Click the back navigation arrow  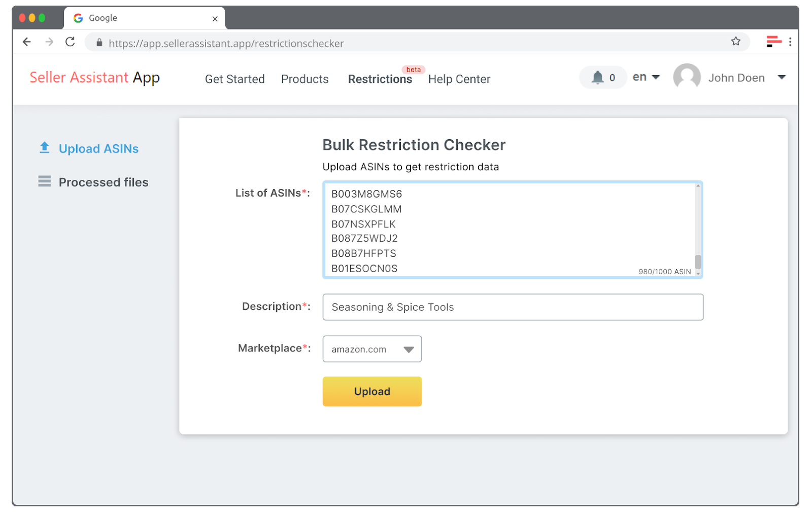27,42
